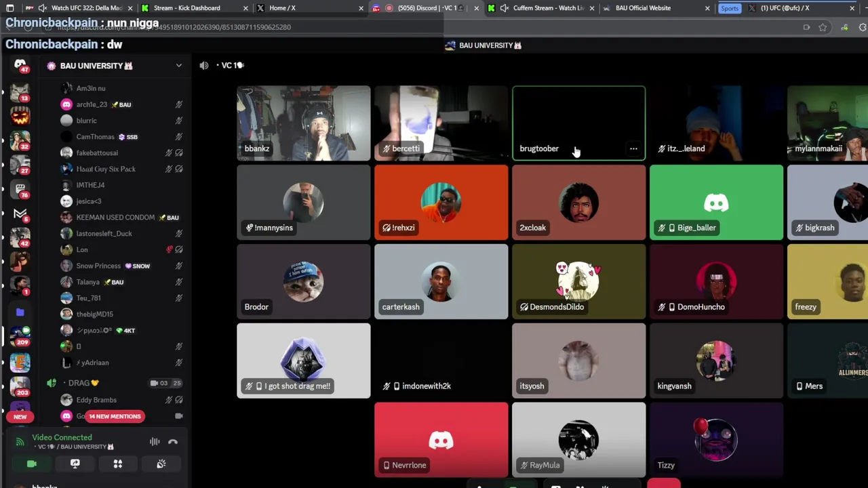The width and height of the screenshot is (868, 488).
Task: Select bbankz video tile
Action: point(304,123)
